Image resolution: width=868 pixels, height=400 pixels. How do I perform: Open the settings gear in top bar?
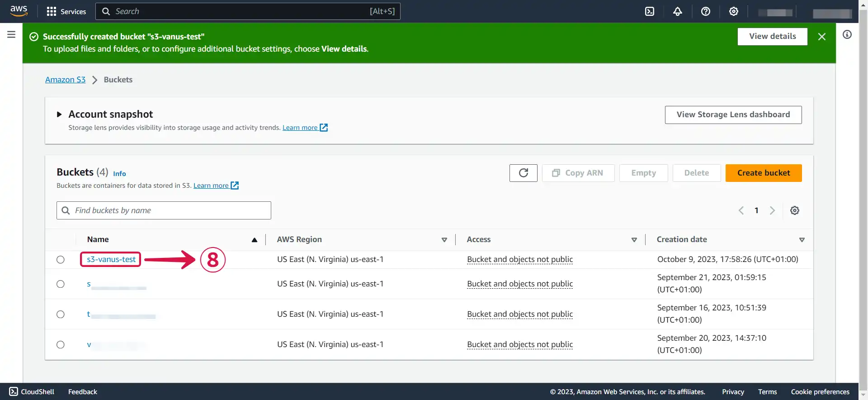point(733,11)
